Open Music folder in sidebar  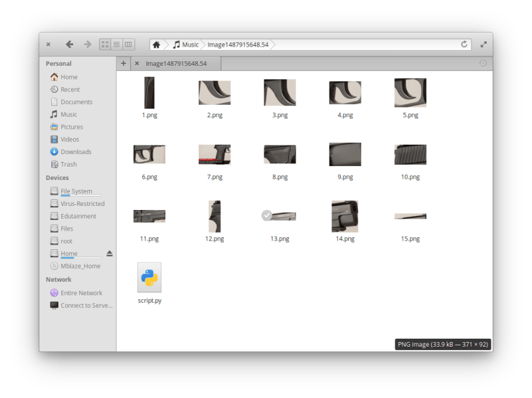click(63, 115)
